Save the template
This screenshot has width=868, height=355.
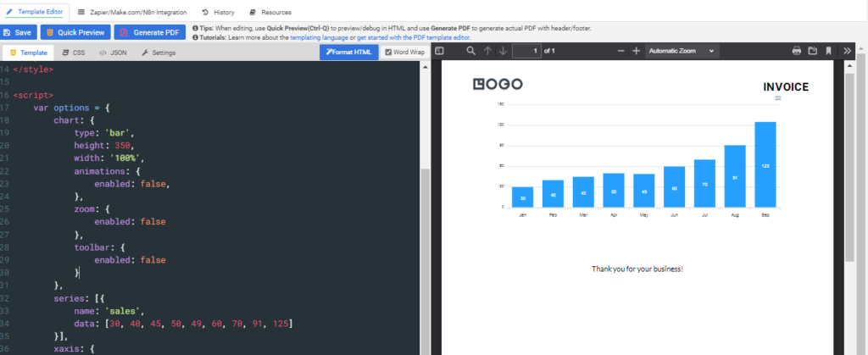click(19, 33)
